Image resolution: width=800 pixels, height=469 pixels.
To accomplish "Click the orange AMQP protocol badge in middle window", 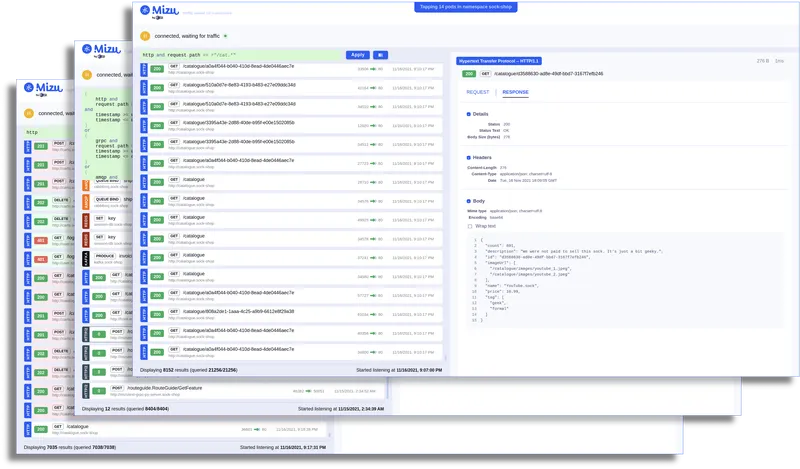I will tap(86, 203).
